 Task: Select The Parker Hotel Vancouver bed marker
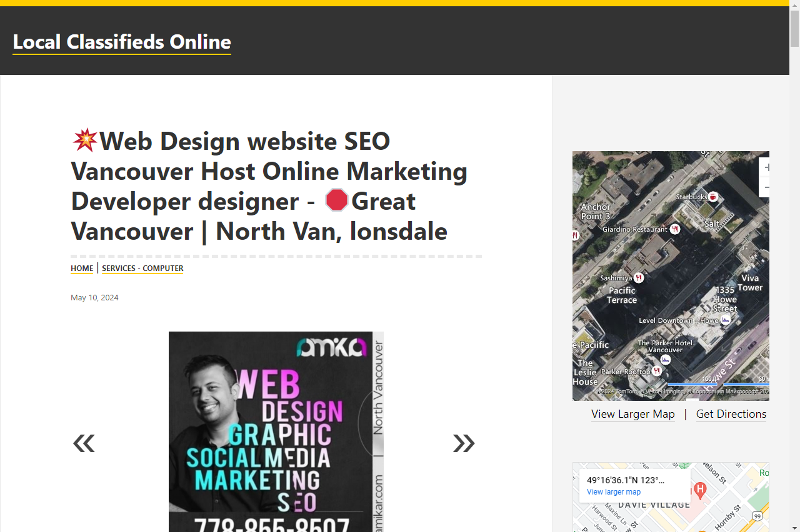pyautogui.click(x=666, y=360)
